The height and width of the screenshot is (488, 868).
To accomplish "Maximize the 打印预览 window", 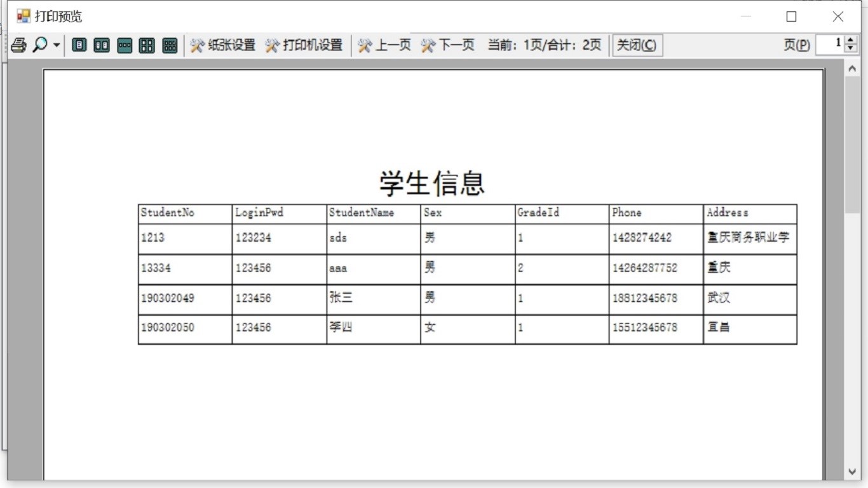I will coord(791,17).
